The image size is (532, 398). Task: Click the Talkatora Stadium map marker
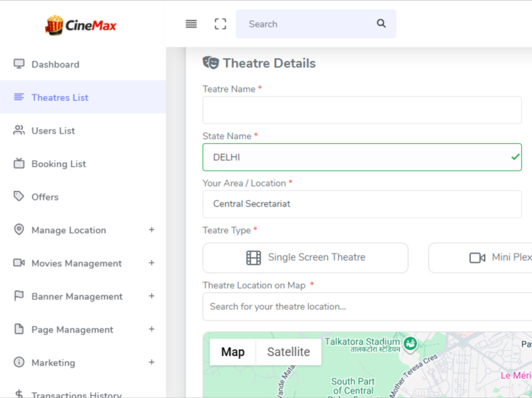(x=410, y=344)
